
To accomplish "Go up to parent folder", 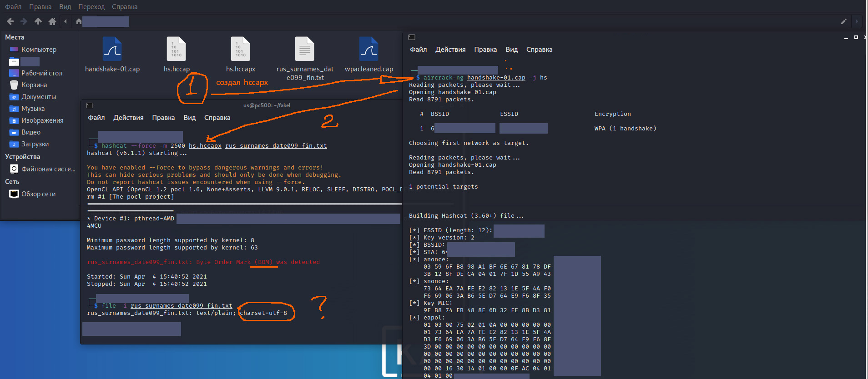I will pyautogui.click(x=38, y=21).
